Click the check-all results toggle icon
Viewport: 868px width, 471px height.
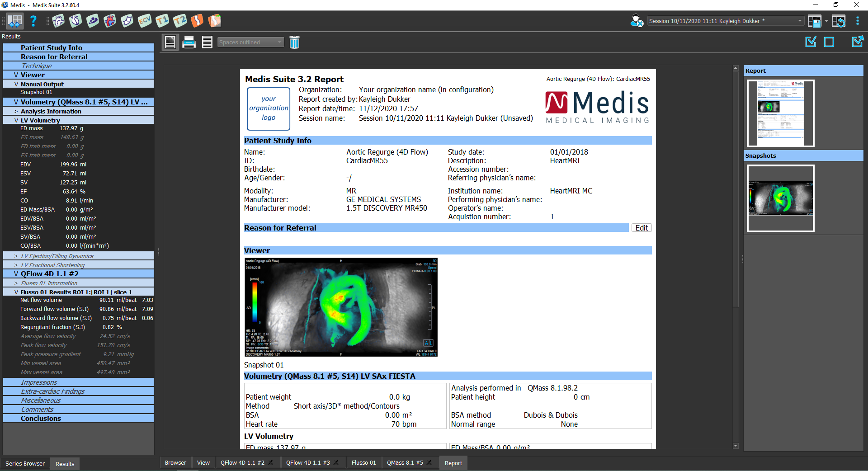tap(810, 42)
